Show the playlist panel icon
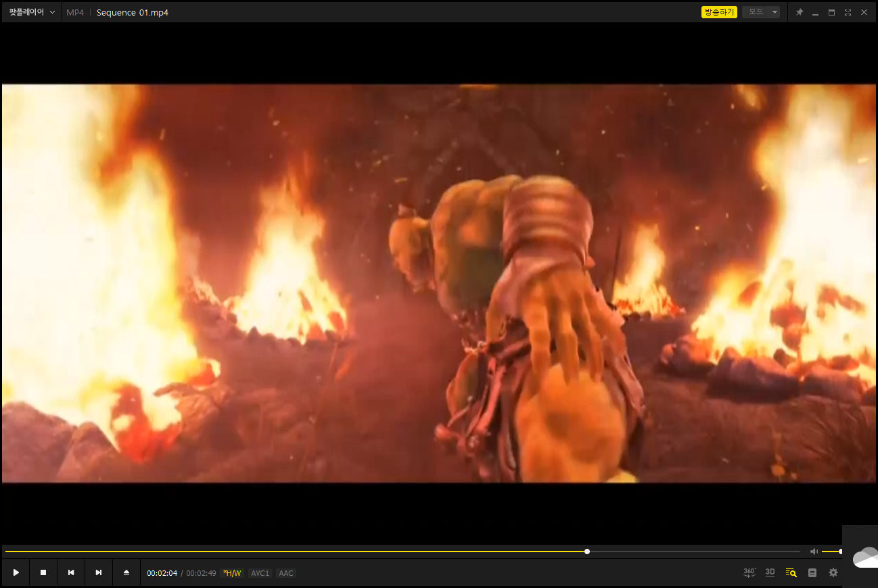The width and height of the screenshot is (878, 588). point(812,572)
